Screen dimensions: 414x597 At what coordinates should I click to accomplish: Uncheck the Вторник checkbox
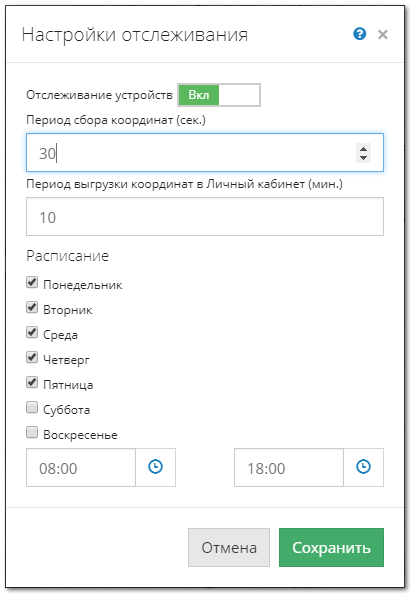32,308
